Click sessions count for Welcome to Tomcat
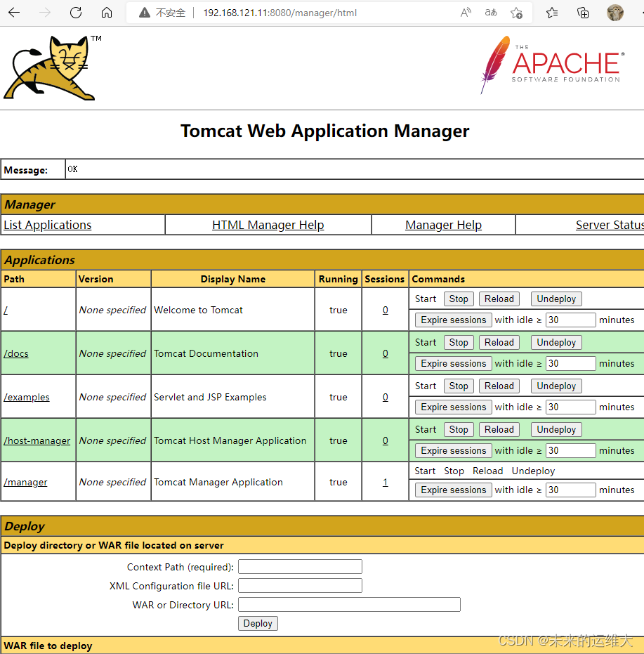Image resolution: width=644 pixels, height=654 pixels. 386,310
